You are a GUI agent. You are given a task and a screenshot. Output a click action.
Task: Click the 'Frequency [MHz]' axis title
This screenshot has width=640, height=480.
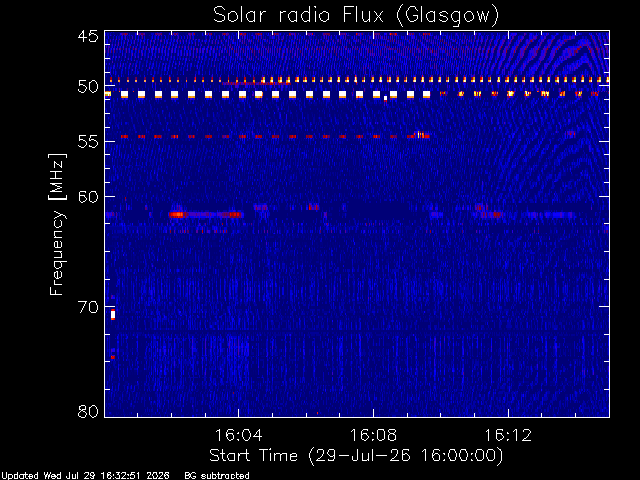tap(57, 224)
